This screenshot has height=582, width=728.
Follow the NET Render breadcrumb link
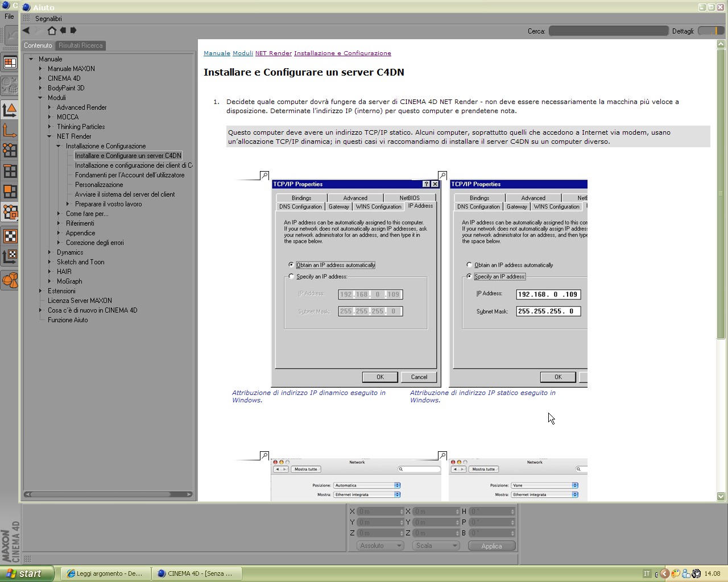(x=274, y=53)
